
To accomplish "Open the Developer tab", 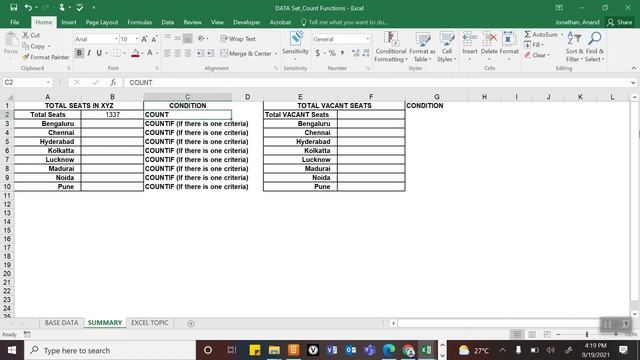I will point(247,22).
